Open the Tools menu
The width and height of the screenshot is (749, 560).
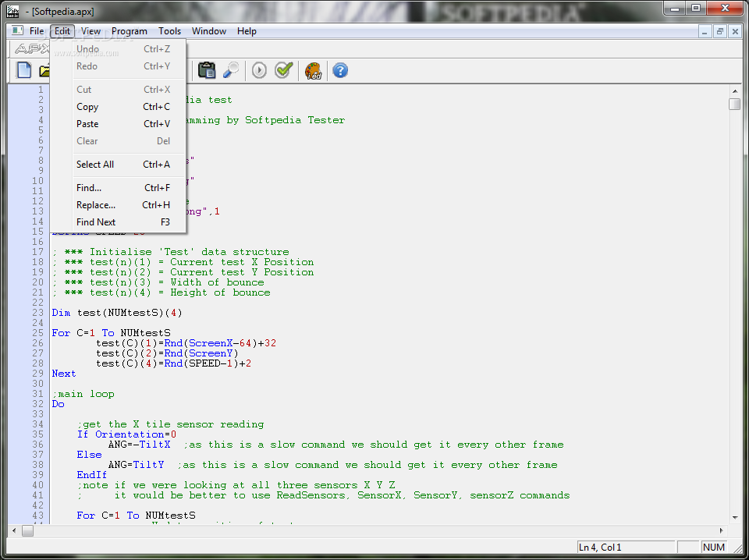click(x=169, y=31)
